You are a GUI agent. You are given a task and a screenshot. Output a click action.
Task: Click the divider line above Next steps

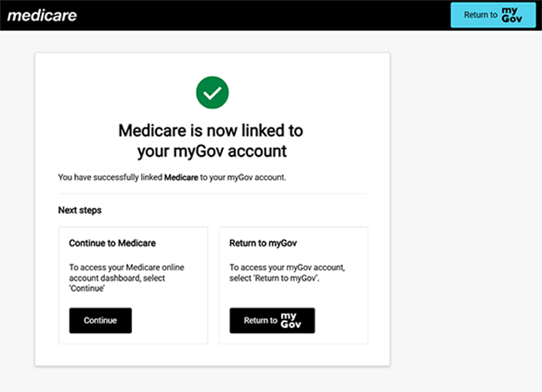[212, 193]
